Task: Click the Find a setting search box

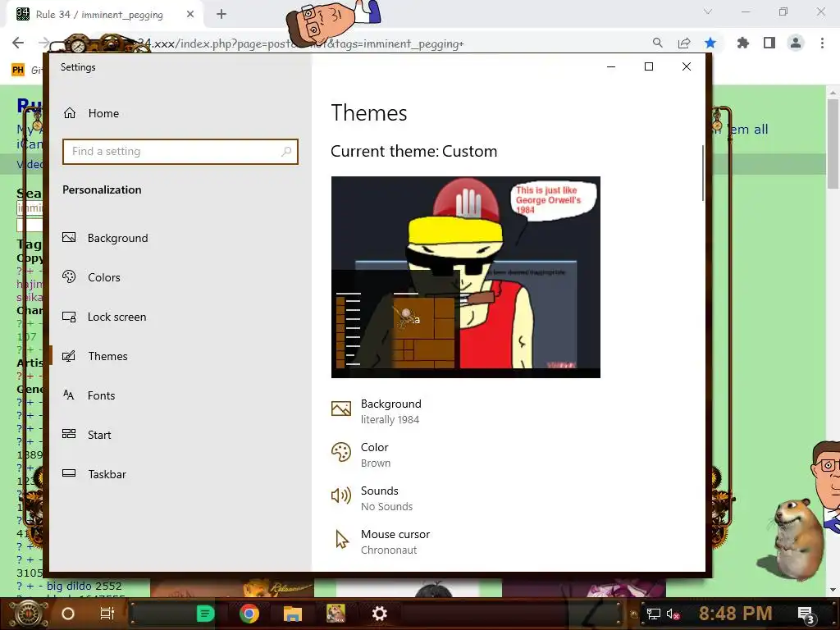Action: coord(180,152)
